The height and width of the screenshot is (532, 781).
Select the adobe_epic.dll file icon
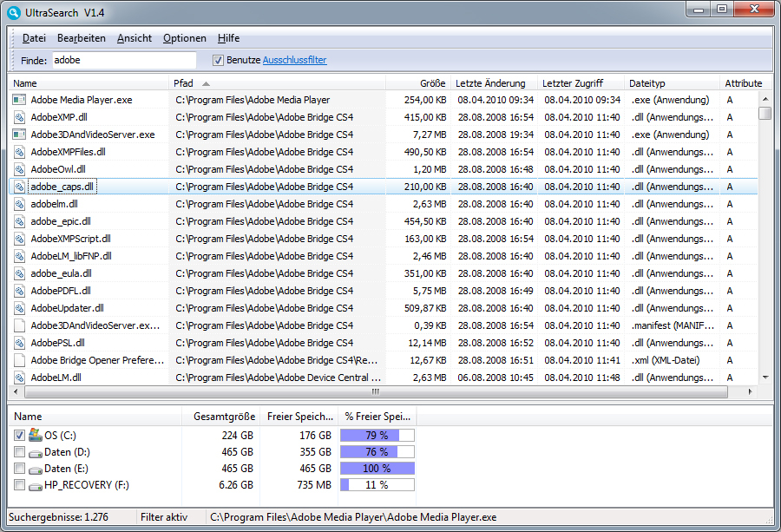pos(19,221)
